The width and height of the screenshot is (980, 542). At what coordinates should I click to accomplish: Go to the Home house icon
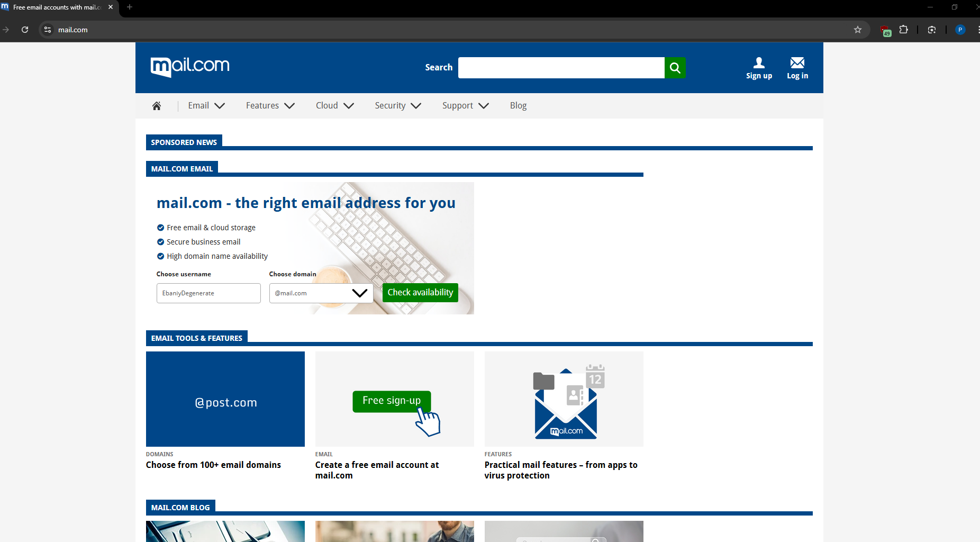pos(157,106)
